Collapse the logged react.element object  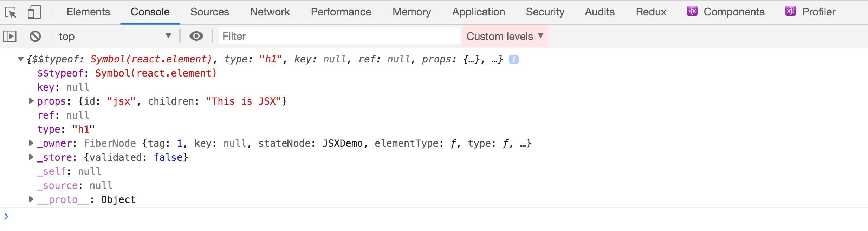pos(21,59)
